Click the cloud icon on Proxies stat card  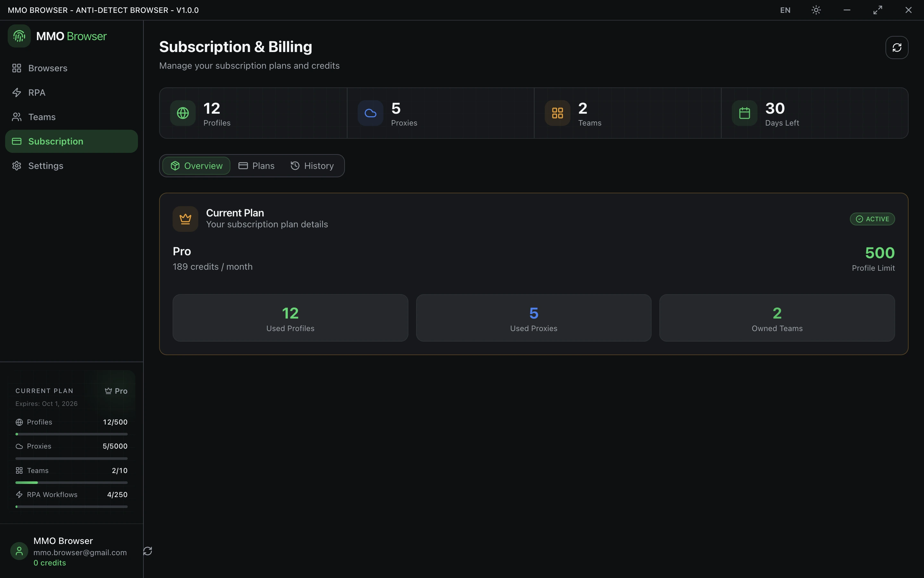click(370, 113)
